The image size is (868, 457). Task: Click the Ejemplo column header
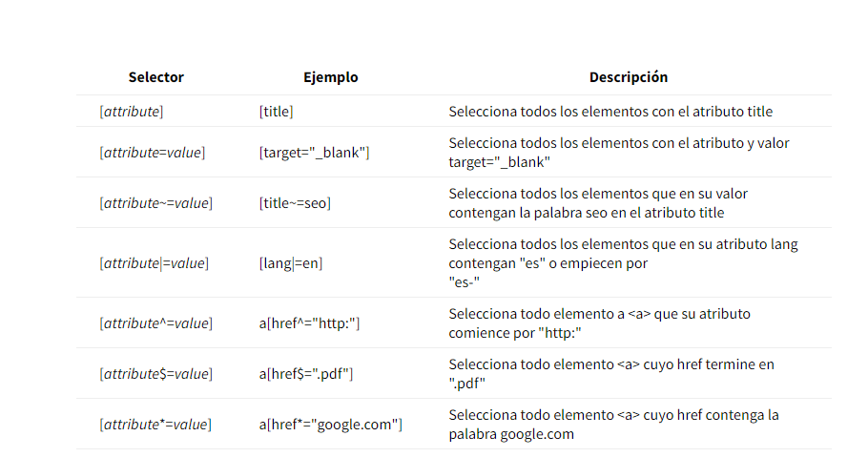click(x=330, y=77)
